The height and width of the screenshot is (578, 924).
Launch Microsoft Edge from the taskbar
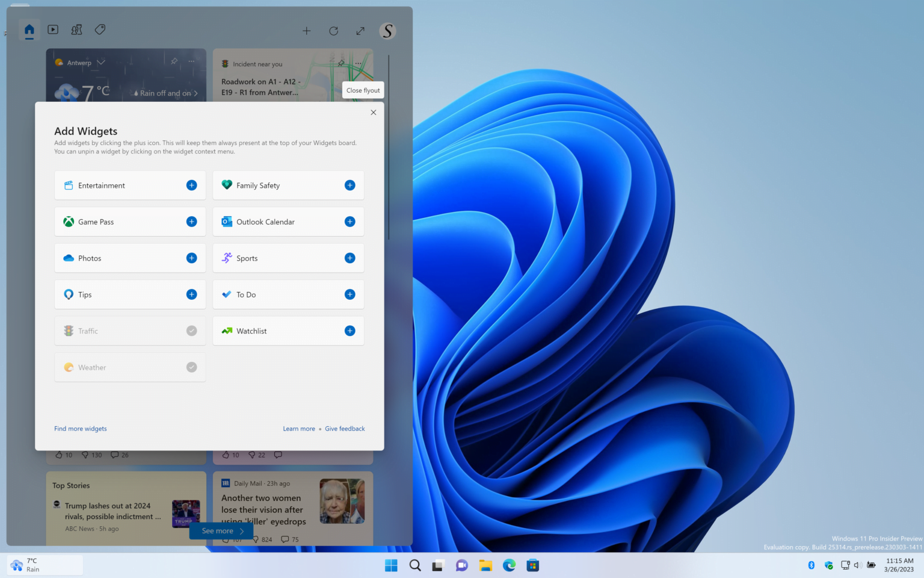pos(509,565)
